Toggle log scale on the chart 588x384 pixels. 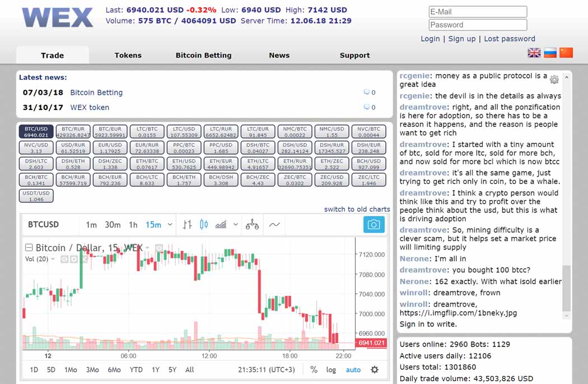(331, 370)
